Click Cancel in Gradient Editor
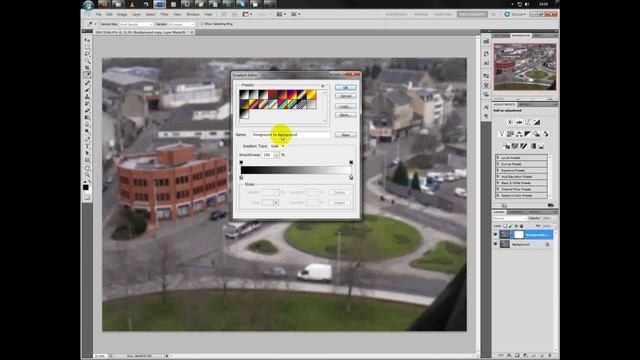Screen dimensions: 640x360 [x=345, y=96]
